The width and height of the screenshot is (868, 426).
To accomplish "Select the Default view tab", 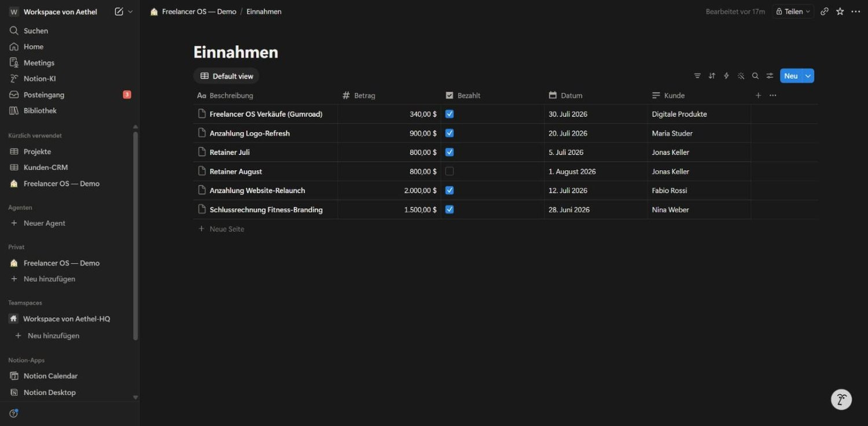I will [226, 76].
